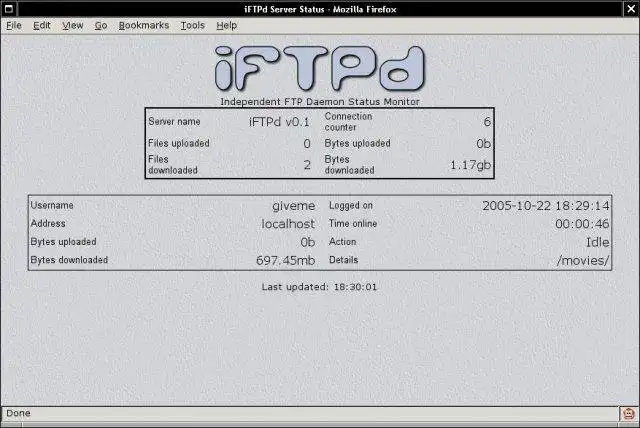This screenshot has height=428, width=640.
Task: Click the 'Details' label
Action: click(343, 260)
